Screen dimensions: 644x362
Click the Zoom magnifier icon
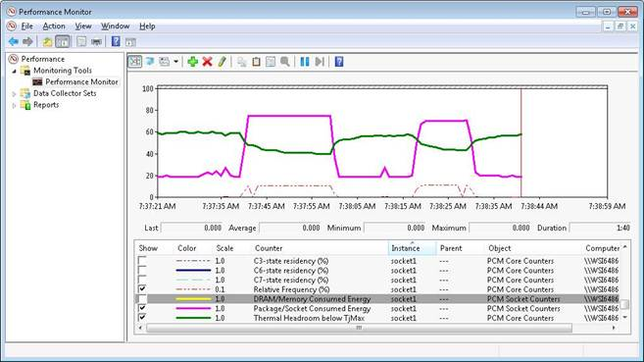(285, 62)
